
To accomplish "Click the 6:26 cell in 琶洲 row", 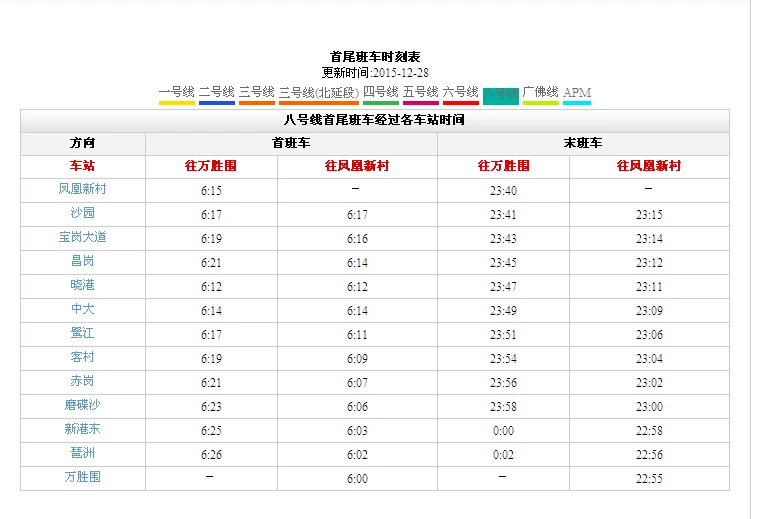I will point(211,455).
